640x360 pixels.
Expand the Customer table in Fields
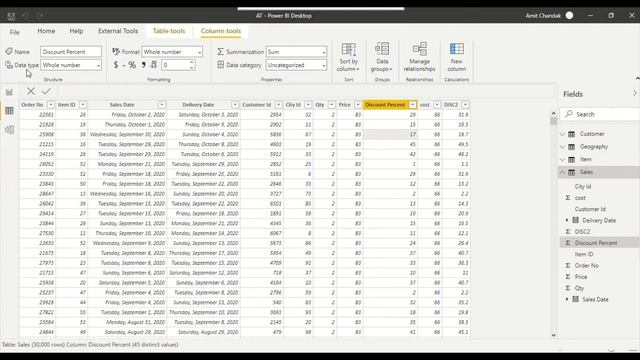tap(562, 134)
